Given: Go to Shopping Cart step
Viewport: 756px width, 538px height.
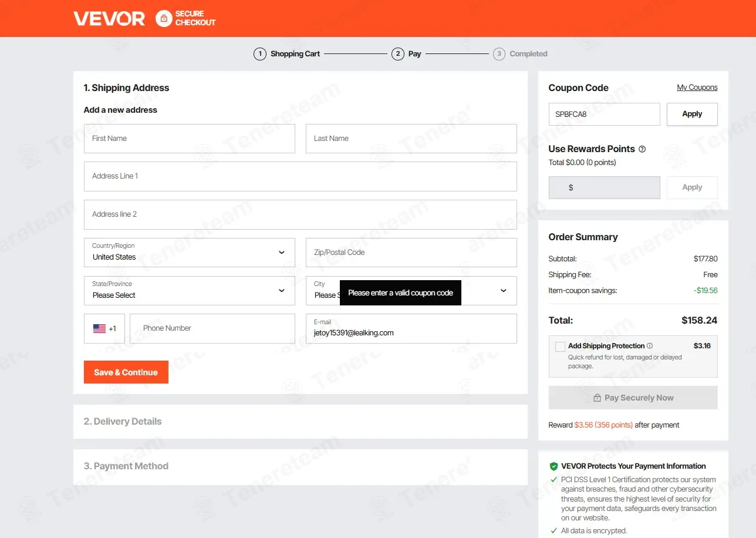Looking at the screenshot, I should [x=295, y=54].
